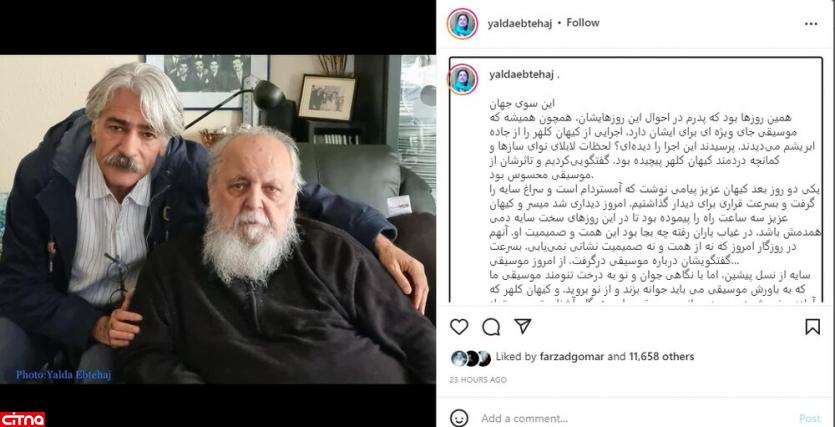This screenshot has width=835, height=427.
Task: Open comments via the speech bubble icon
Action: click(x=490, y=326)
